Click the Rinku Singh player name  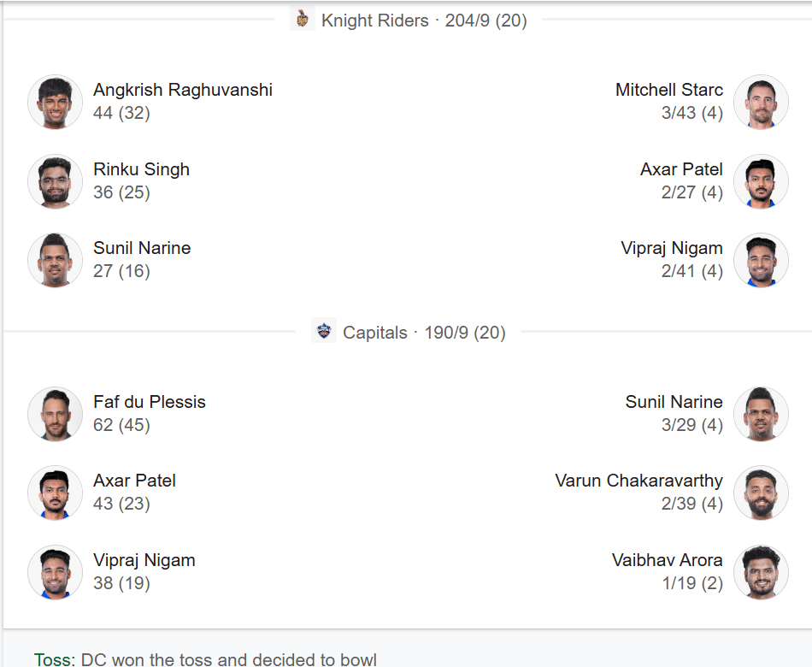(141, 169)
